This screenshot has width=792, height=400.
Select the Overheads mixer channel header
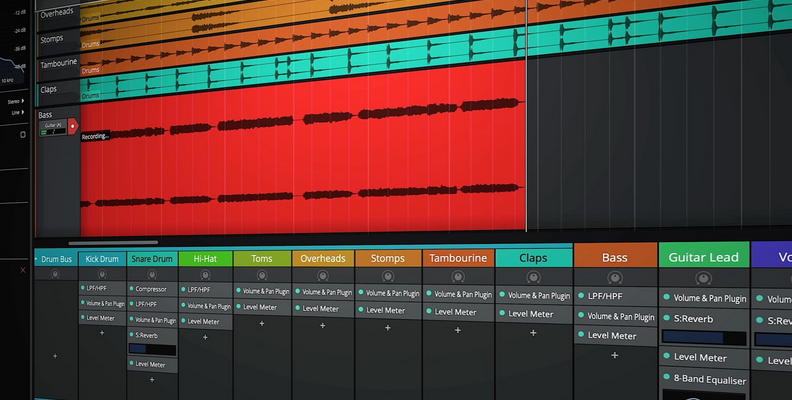(x=323, y=258)
